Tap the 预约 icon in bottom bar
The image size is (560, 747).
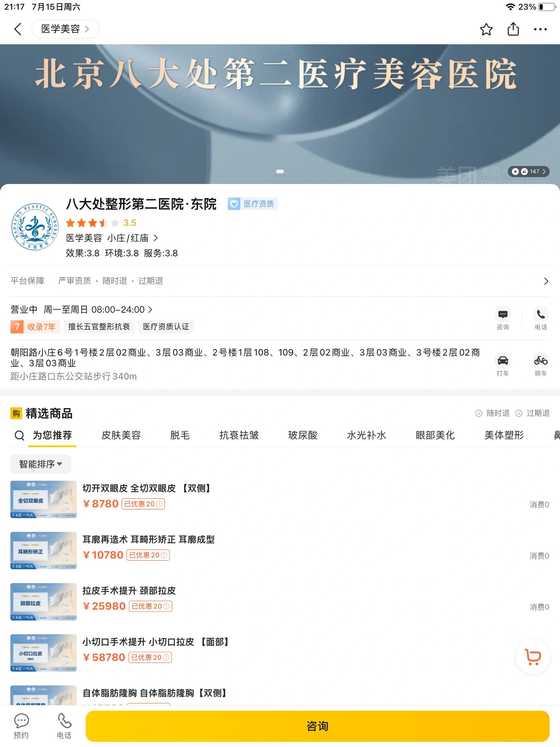(21, 726)
